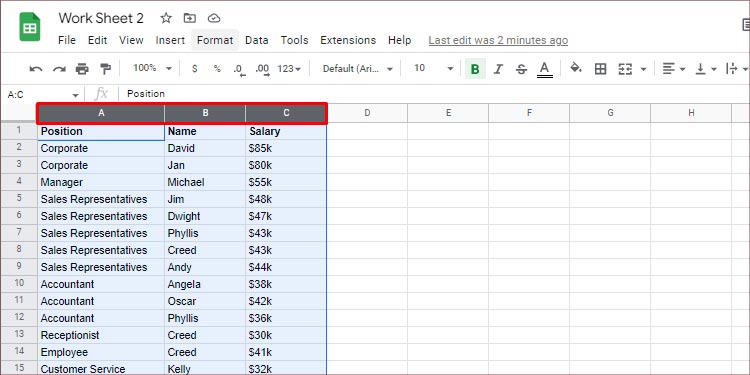Screen dimensions: 750x375
Task: Click the cell containing Oscar
Action: tap(205, 301)
